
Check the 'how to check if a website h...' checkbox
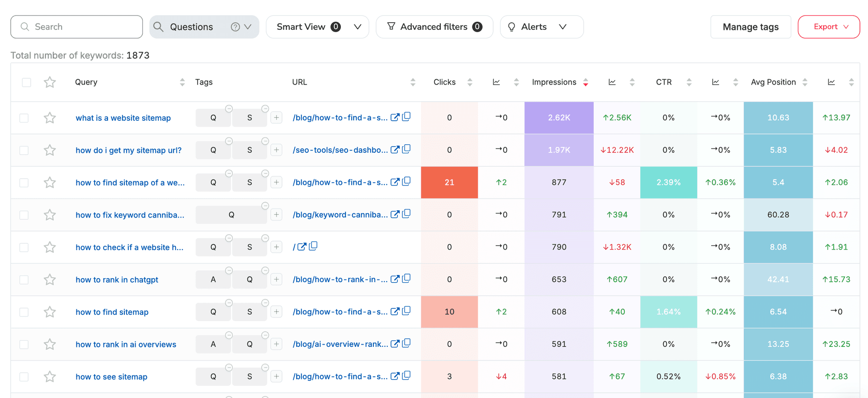pyautogui.click(x=24, y=247)
